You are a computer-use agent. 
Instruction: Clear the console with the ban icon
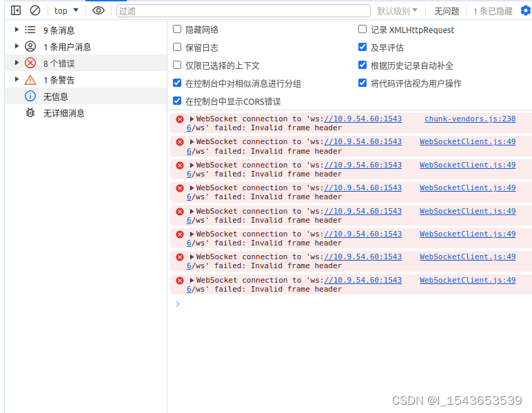click(x=35, y=10)
